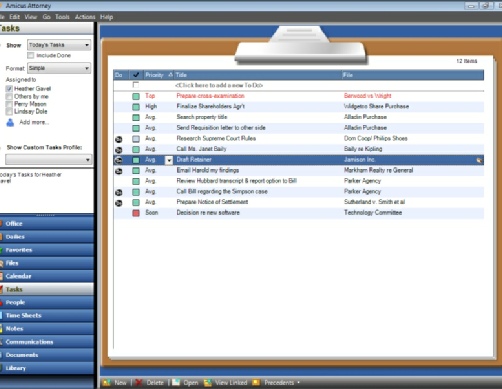Toggle Include Done checkbox
The image size is (502, 389).
pos(31,55)
